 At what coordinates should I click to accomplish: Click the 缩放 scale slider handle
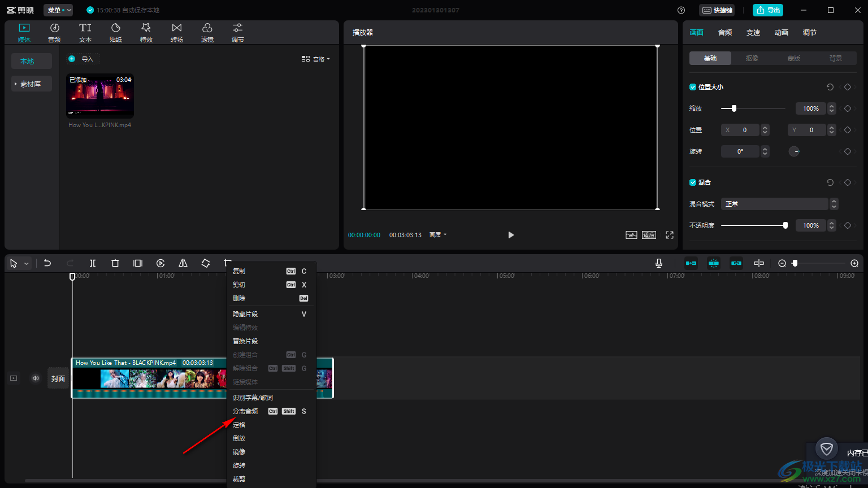pyautogui.click(x=734, y=108)
